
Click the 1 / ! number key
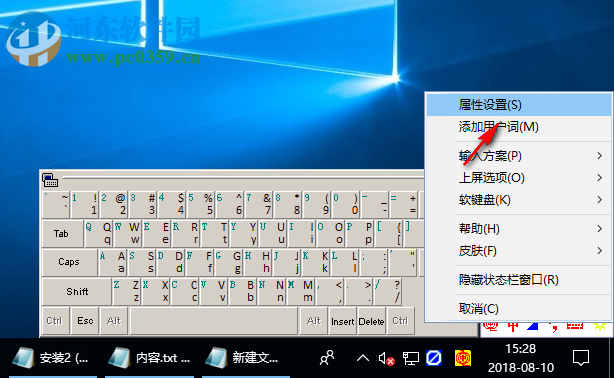click(85, 204)
